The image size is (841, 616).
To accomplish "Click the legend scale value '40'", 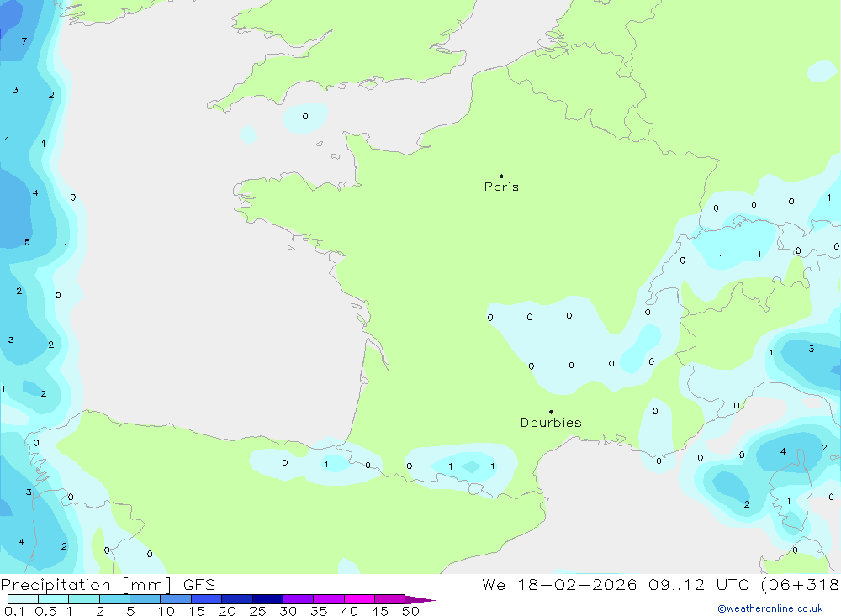I will coord(350,611).
